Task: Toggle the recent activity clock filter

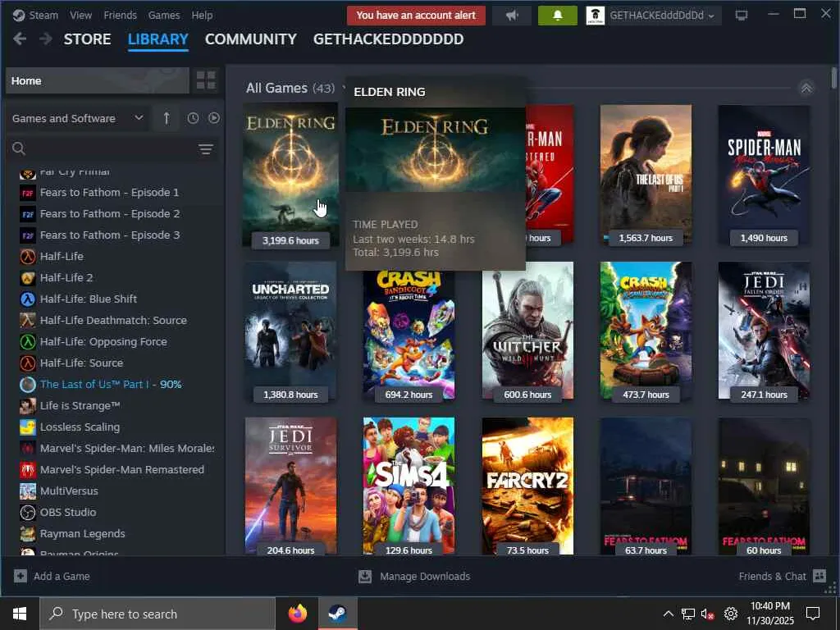Action: click(193, 118)
